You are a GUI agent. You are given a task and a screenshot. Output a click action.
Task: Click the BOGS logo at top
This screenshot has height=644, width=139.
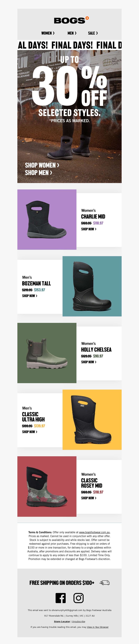pos(71,20)
